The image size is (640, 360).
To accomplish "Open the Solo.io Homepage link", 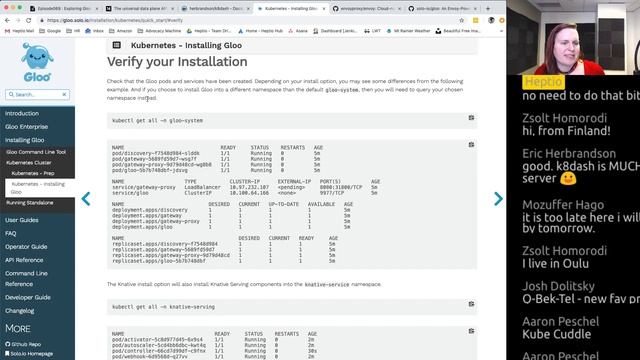I will pos(29,353).
